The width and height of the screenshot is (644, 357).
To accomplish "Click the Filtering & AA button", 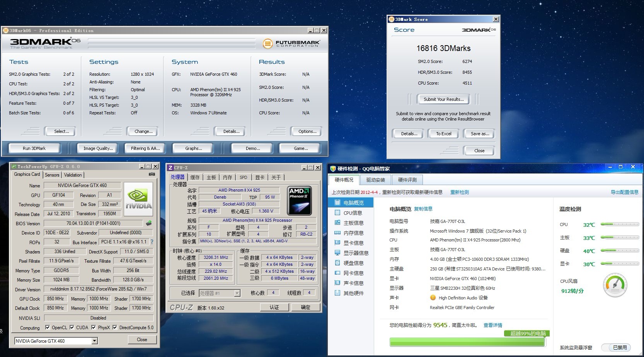I will 145,148.
